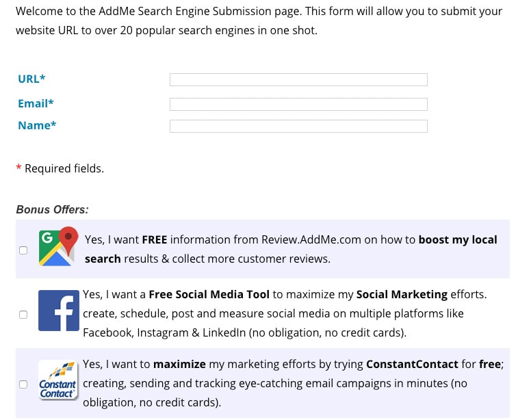Click the Facebook logo icon
Image resolution: width=518 pixels, height=420 pixels.
58,311
